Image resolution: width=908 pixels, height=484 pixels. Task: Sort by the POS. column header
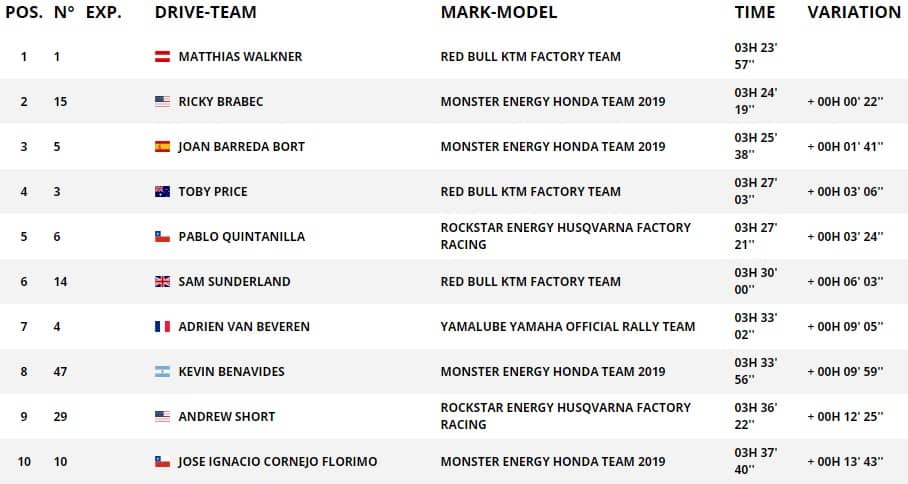coord(23,13)
